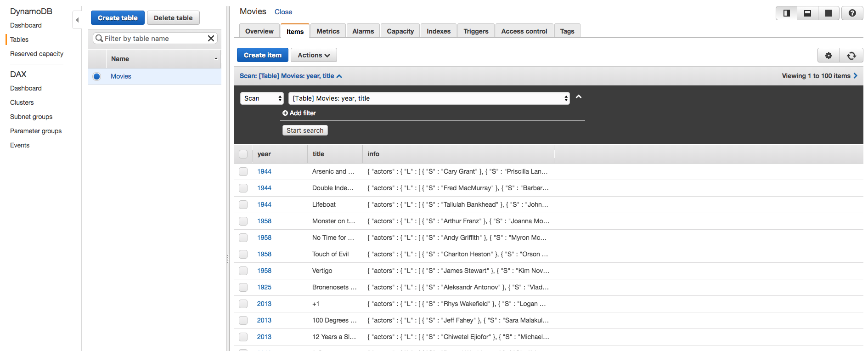This screenshot has width=868, height=351.
Task: Check the Vertigo row checkbox
Action: [x=243, y=271]
